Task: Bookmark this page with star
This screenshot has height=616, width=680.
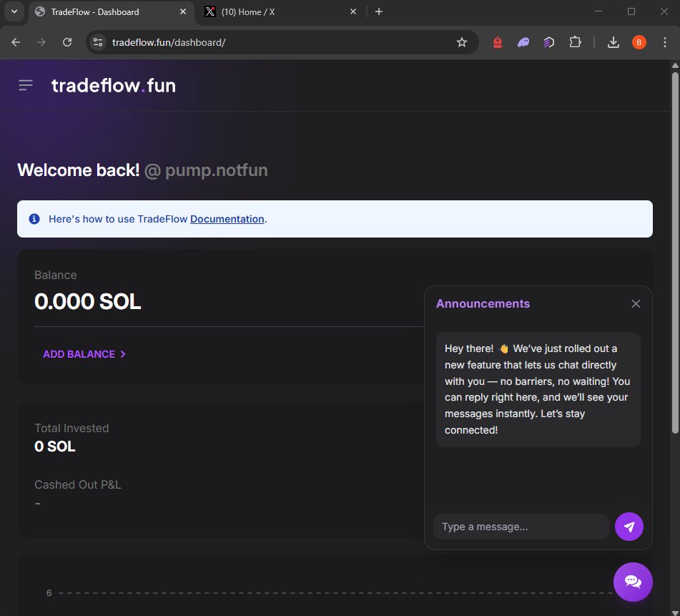Action: pyautogui.click(x=462, y=42)
